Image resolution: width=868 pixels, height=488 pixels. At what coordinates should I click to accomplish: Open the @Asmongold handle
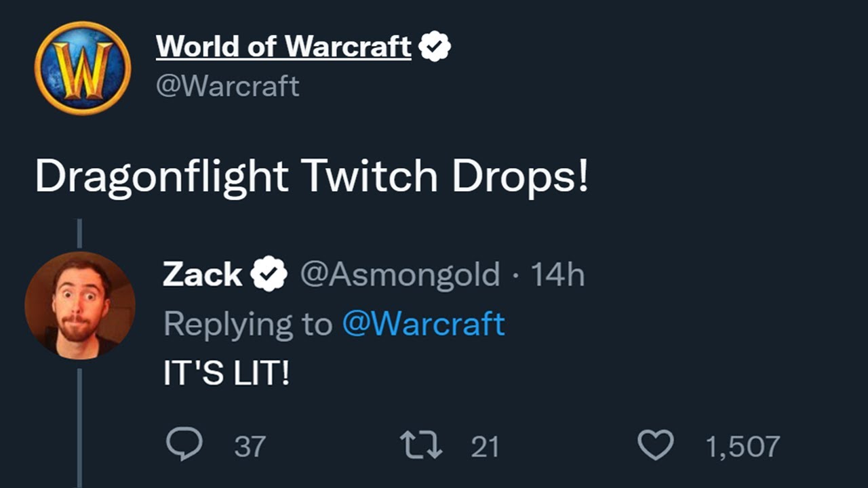[399, 274]
